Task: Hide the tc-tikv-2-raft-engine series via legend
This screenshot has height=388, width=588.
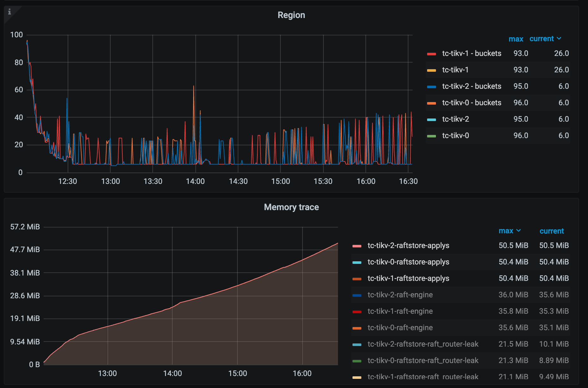Action: [400, 294]
